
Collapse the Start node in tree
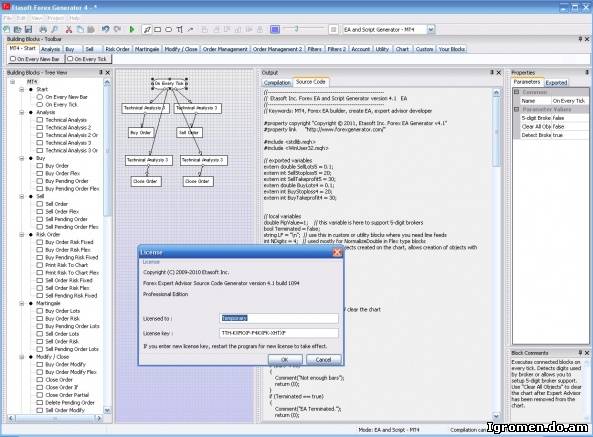point(22,90)
